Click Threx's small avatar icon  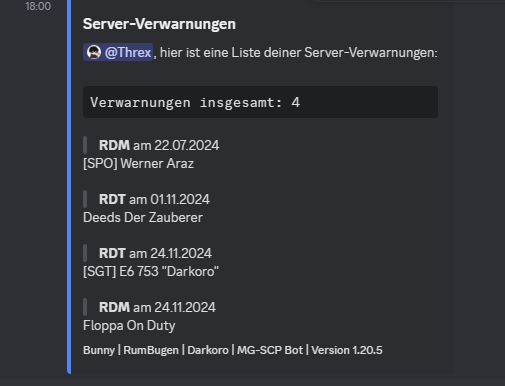pos(94,52)
